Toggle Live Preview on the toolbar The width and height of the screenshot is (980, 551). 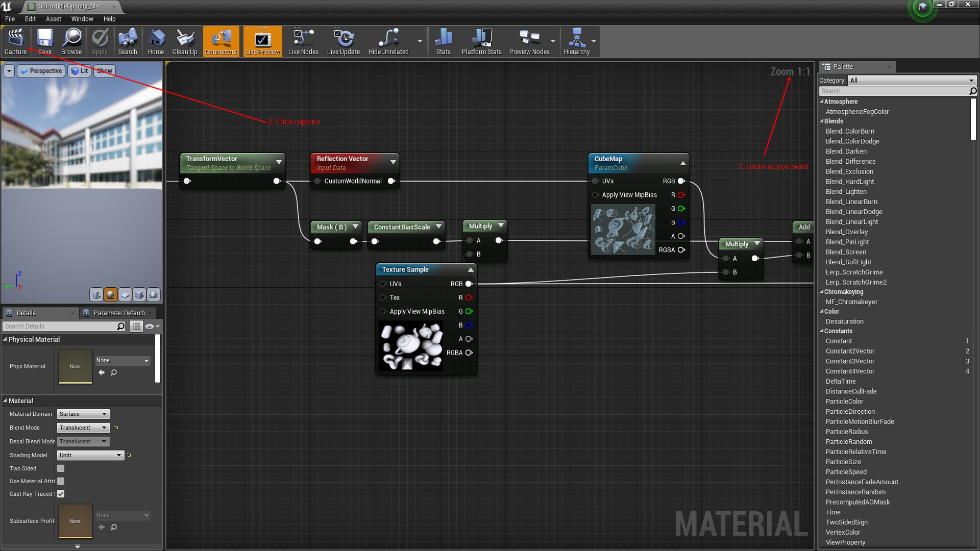coord(262,41)
